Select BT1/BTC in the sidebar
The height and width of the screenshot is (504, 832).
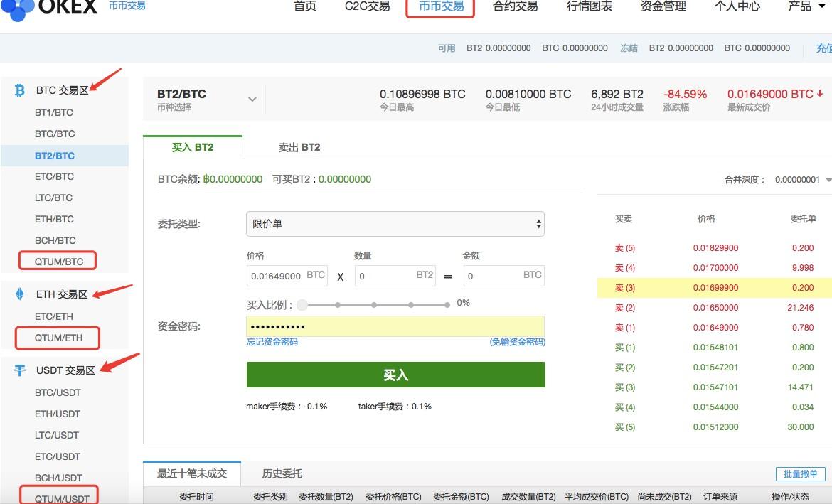tap(54, 112)
